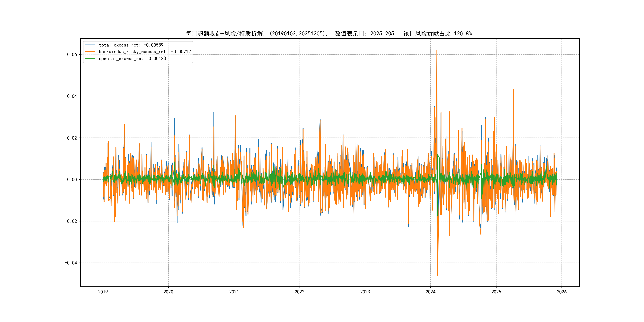
Task: Click the 2025 x-axis tick label
Action: coord(496,292)
